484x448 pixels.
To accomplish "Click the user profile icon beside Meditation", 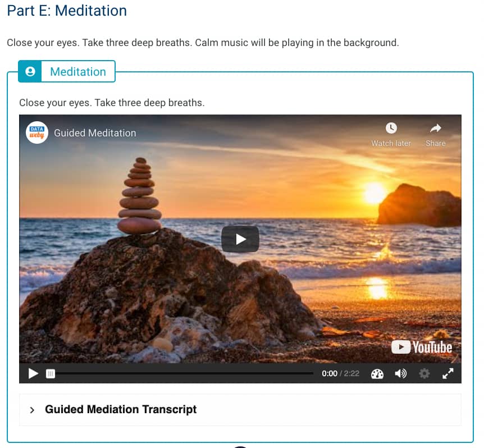I will pyautogui.click(x=30, y=72).
